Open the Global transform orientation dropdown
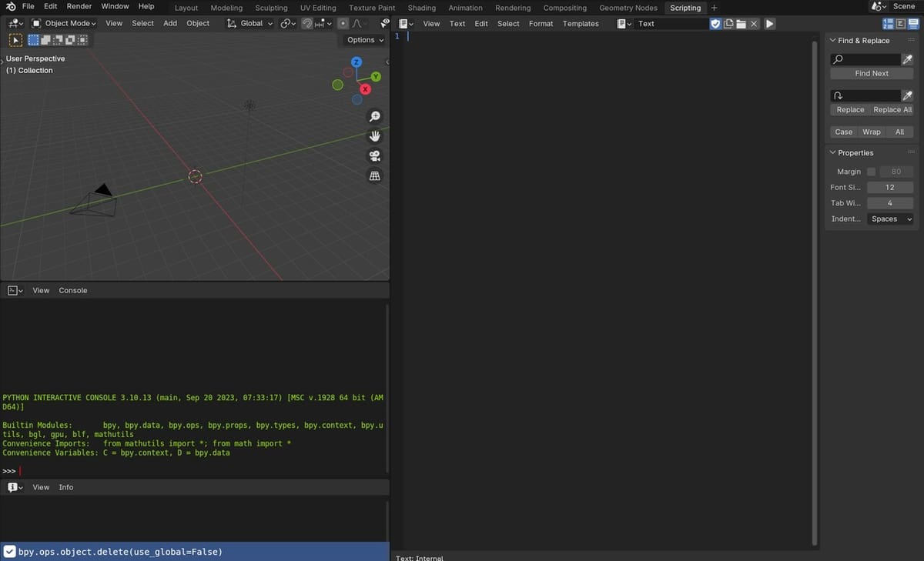924x561 pixels. (x=249, y=24)
